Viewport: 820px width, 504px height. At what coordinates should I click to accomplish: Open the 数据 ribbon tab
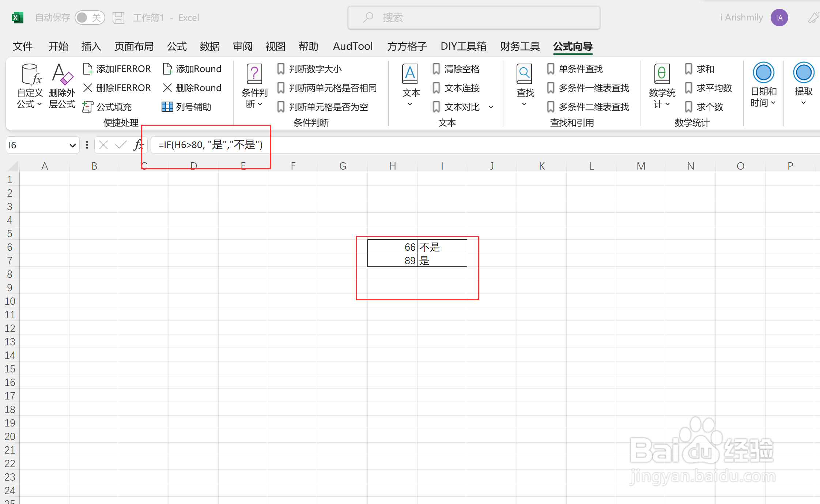coord(210,46)
